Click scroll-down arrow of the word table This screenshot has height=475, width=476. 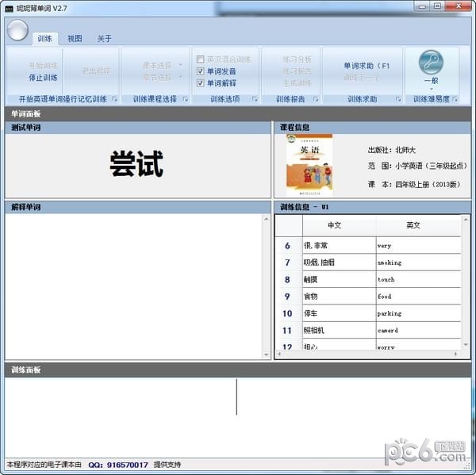click(x=466, y=344)
